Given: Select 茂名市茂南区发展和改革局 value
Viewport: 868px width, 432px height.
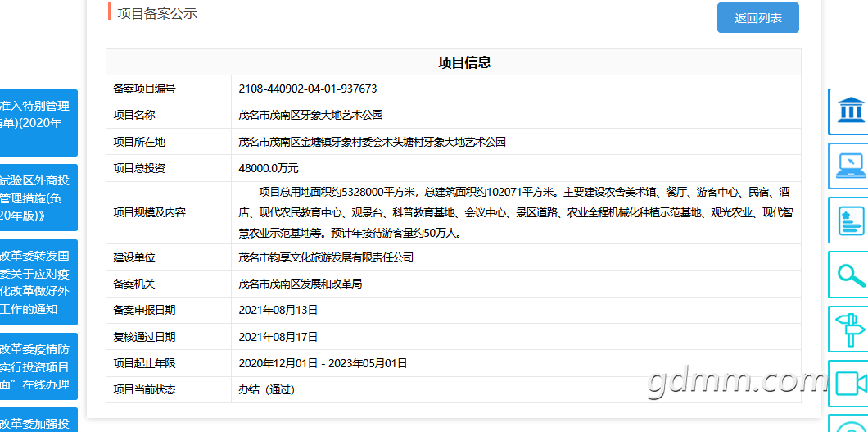Looking at the screenshot, I should tap(300, 284).
